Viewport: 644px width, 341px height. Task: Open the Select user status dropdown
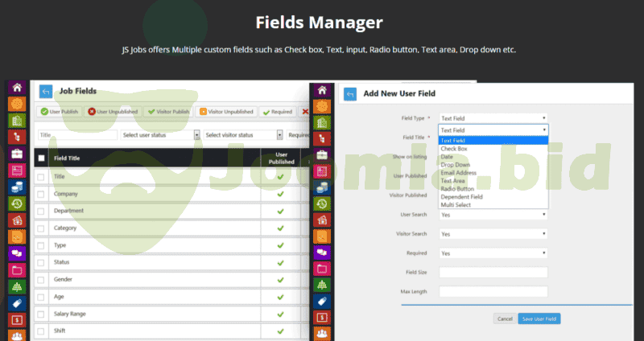(160, 135)
